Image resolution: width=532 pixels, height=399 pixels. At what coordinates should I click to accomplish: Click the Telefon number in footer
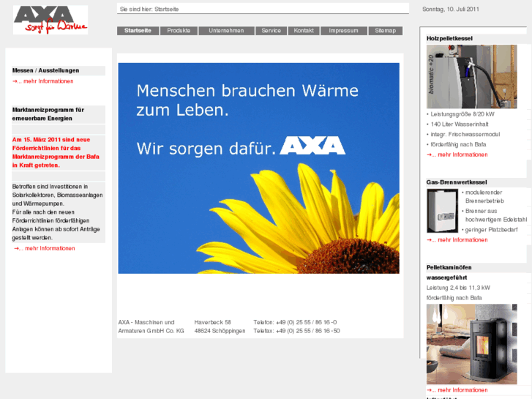click(x=295, y=322)
